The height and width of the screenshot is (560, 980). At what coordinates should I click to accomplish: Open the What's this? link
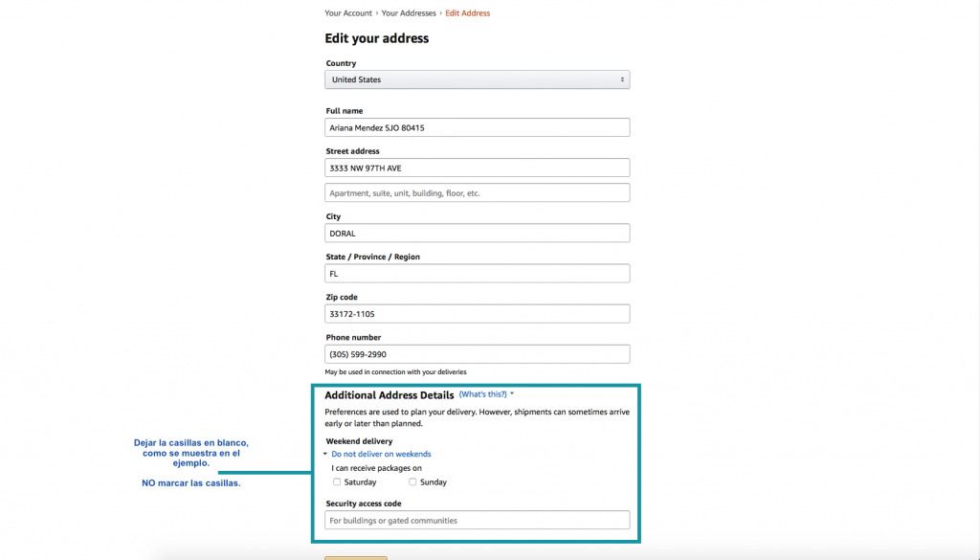[482, 394]
